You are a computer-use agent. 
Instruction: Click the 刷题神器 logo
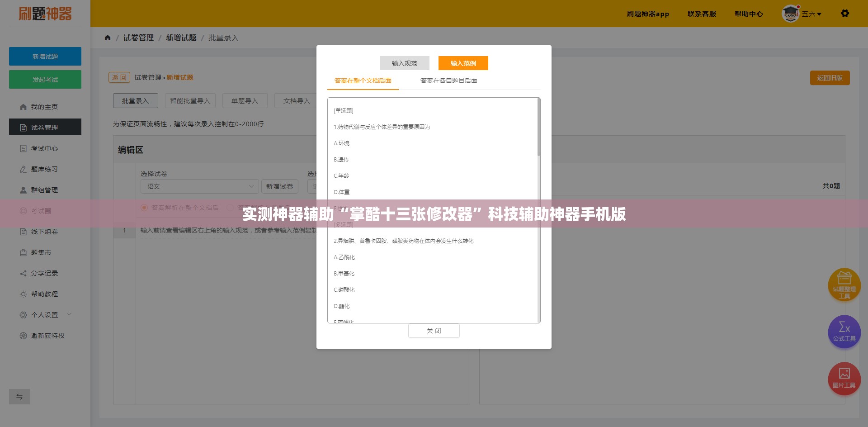45,14
